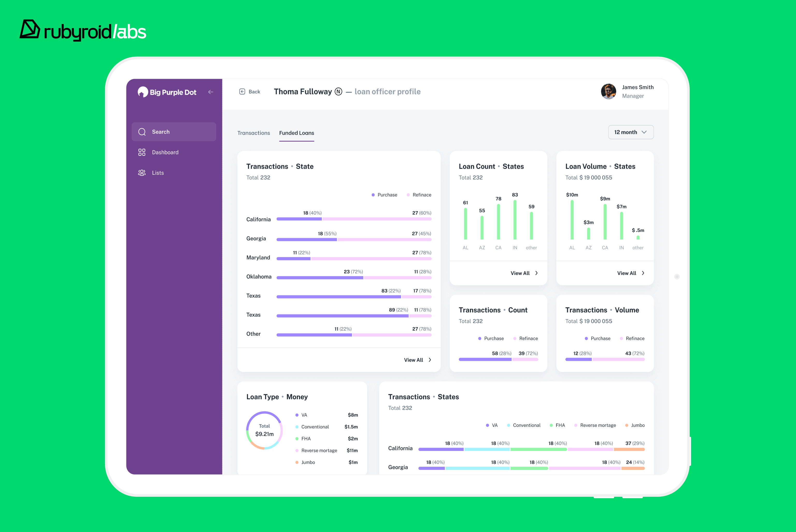Screen dimensions: 796x532
Task: Collapse sidebar with the left arrow icon
Action: coord(211,92)
